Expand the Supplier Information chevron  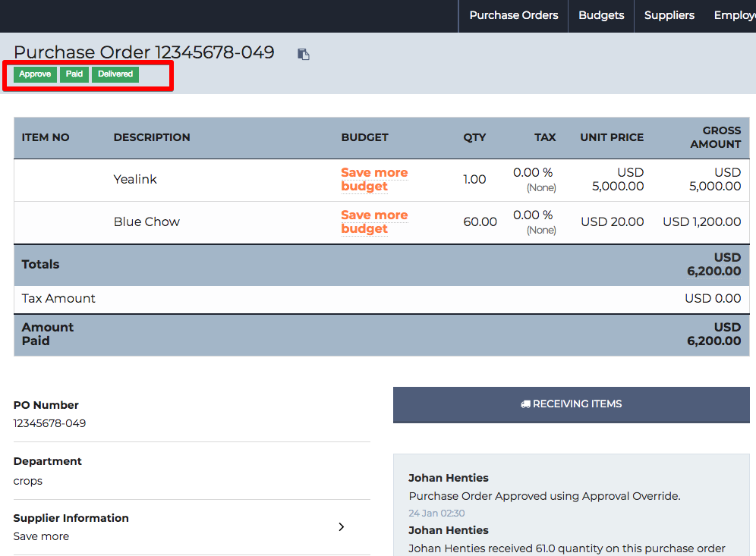pos(342,526)
